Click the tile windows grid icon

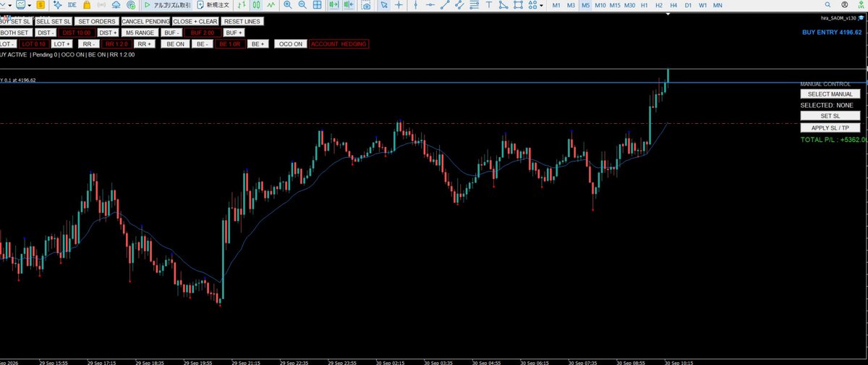click(318, 4)
